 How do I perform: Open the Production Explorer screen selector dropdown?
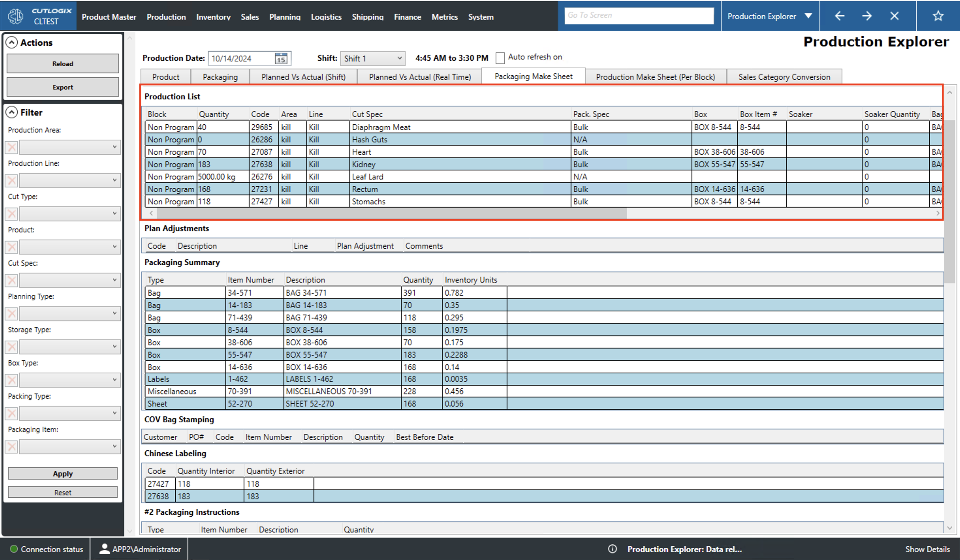pyautogui.click(x=808, y=16)
